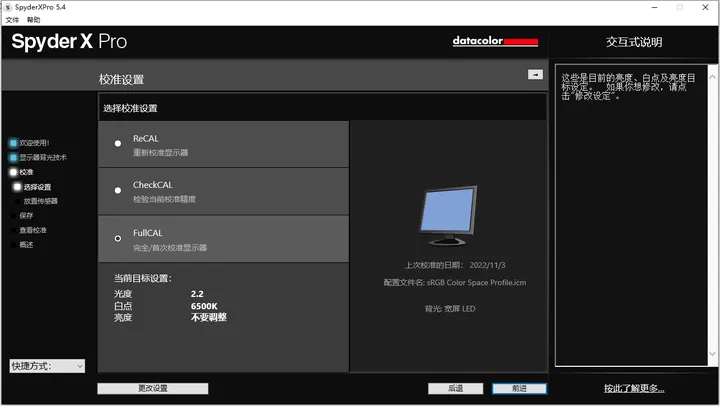Image resolution: width=720 pixels, height=406 pixels.
Task: Open the 文件 menu
Action: pos(12,20)
